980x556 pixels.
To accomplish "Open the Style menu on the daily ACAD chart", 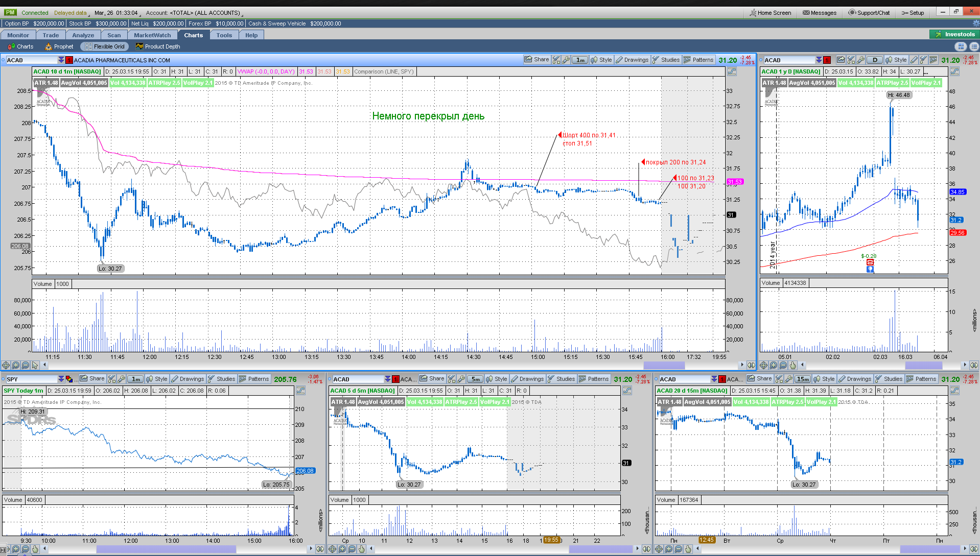I will [x=896, y=60].
